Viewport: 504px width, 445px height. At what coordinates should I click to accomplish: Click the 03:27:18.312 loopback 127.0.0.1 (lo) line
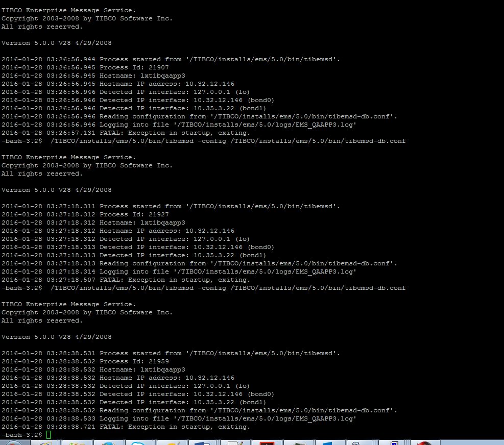(x=126, y=239)
